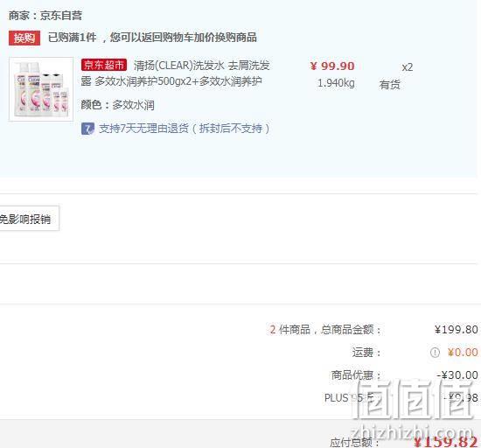Click the 商家：京东自营 merchant label

[45, 16]
